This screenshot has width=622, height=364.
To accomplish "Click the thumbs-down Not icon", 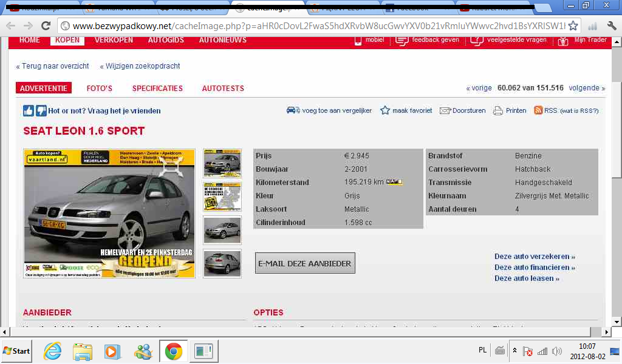I will pyautogui.click(x=41, y=110).
